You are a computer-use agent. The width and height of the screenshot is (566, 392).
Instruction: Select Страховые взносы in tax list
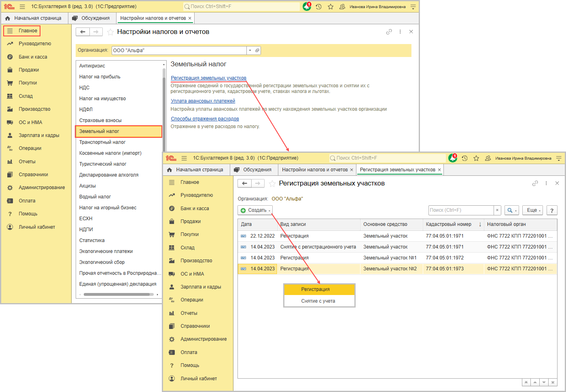tap(119, 120)
